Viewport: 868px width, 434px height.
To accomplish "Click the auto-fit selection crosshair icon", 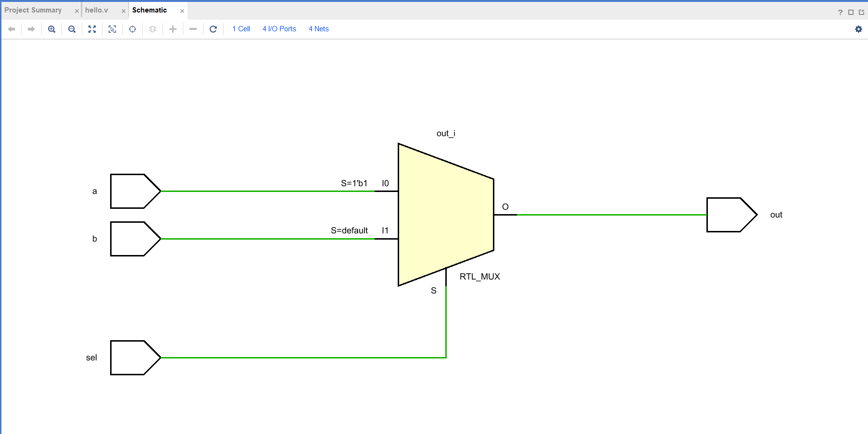I will [x=133, y=29].
